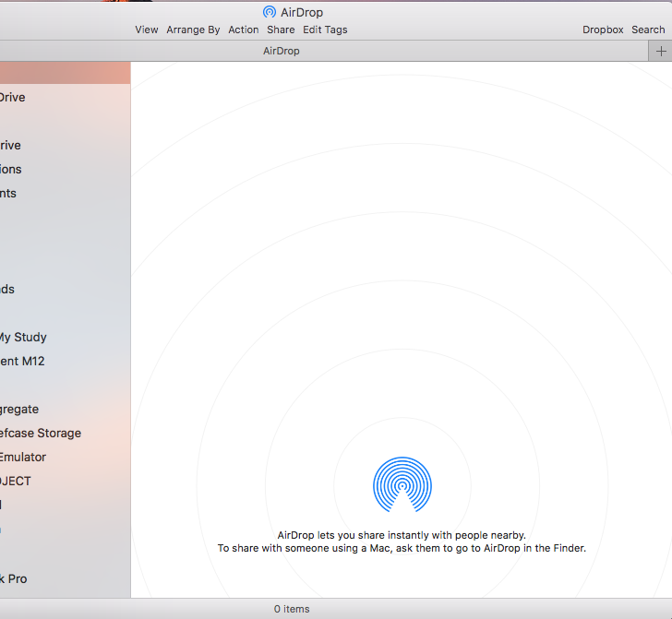Click the Search toolbar item
Viewport: 672px width, 619px height.
point(648,30)
